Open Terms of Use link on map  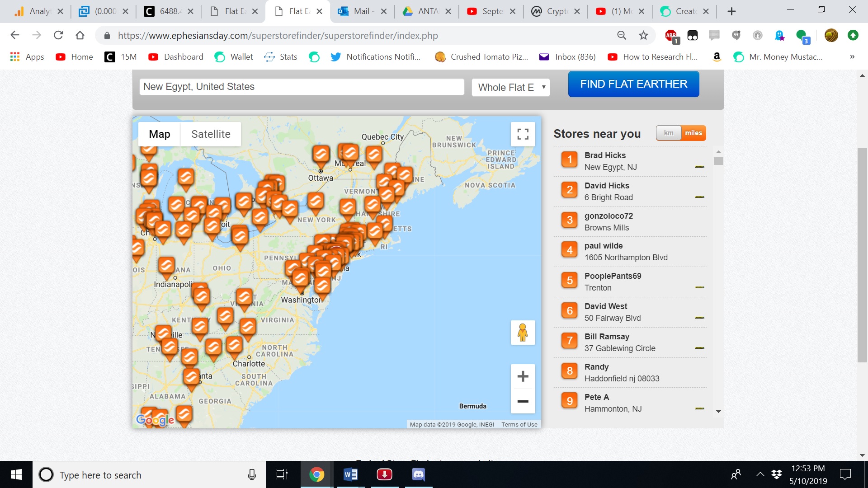[x=519, y=424]
